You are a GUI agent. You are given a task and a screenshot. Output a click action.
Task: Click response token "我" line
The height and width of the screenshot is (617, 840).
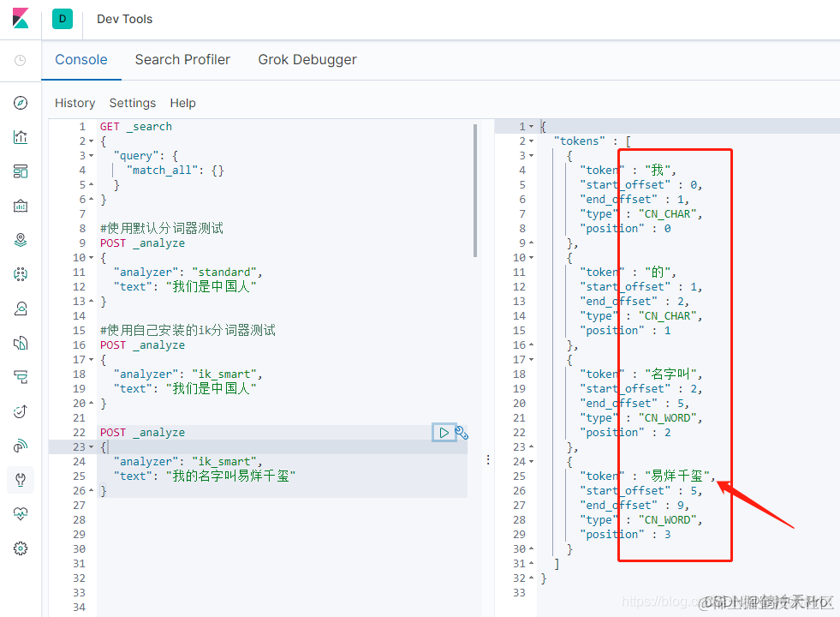[x=628, y=171]
